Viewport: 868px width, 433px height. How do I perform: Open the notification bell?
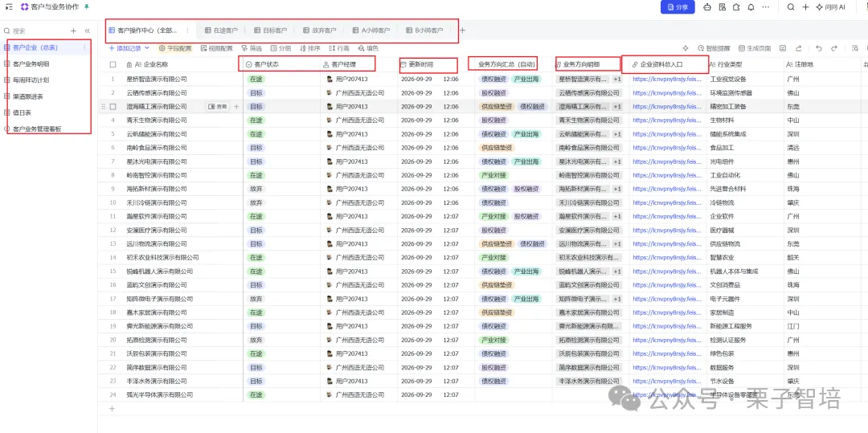751,7
